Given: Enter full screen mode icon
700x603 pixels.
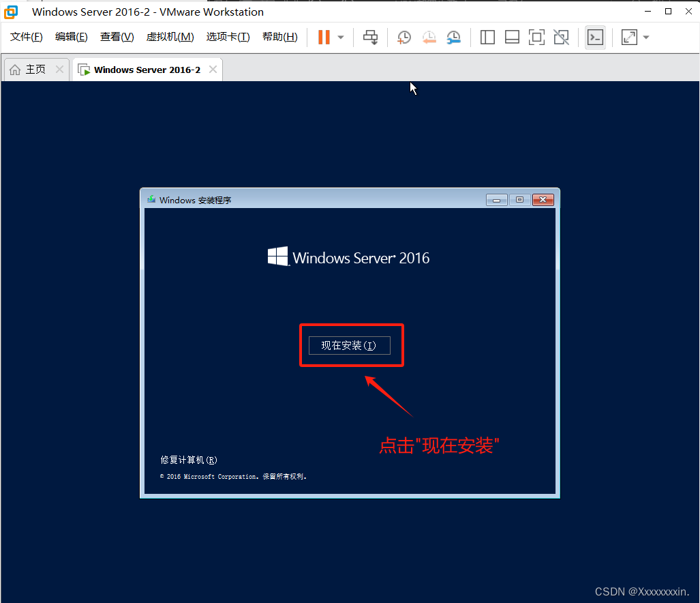Looking at the screenshot, I should pyautogui.click(x=536, y=37).
